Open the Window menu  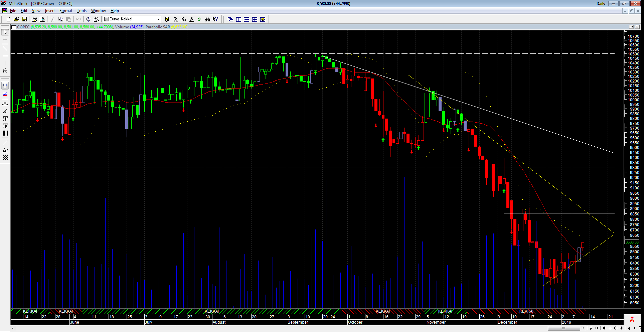coord(99,11)
